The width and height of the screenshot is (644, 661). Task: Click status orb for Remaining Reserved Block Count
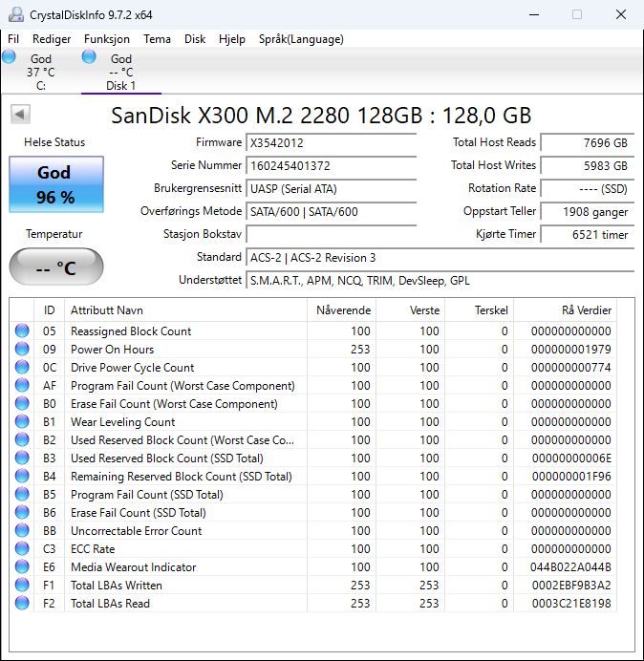tap(22, 476)
